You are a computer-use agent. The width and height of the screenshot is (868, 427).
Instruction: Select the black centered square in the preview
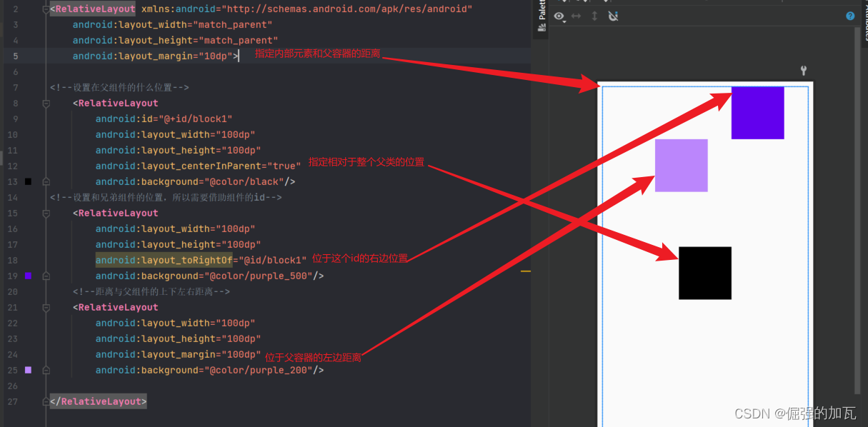[705, 273]
